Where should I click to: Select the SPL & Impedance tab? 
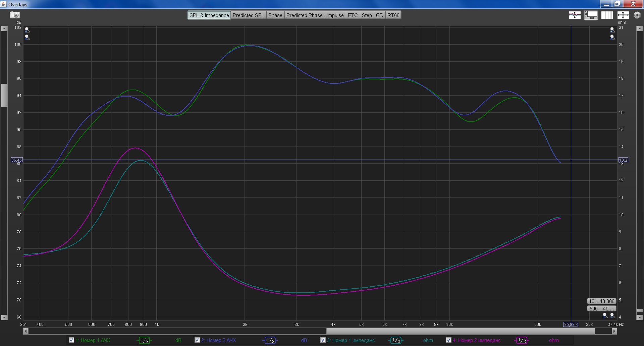(x=209, y=15)
